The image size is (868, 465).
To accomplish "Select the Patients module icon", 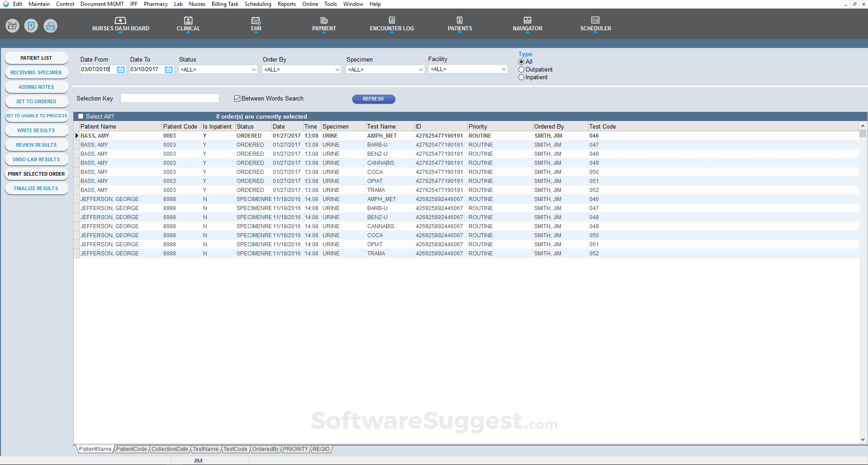I will coord(459,24).
